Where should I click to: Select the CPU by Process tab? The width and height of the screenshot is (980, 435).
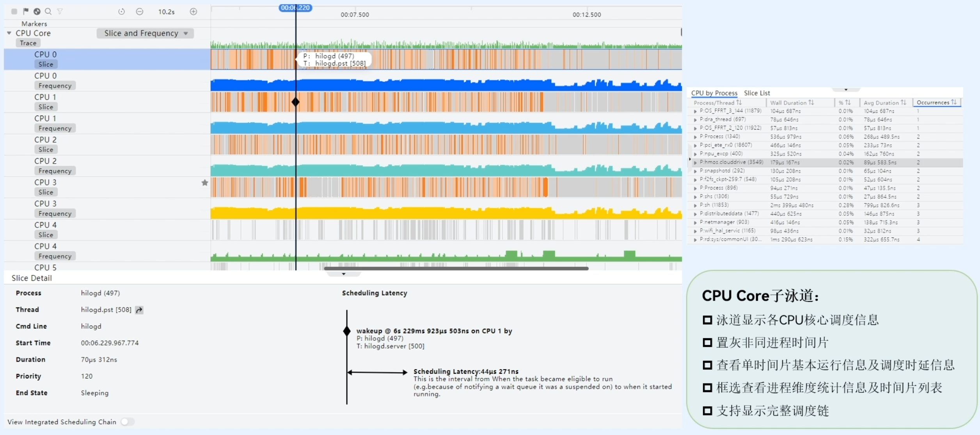[x=714, y=93]
